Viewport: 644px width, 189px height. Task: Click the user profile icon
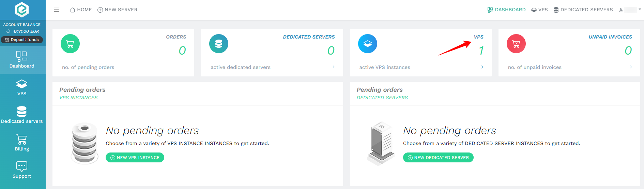coord(621,10)
